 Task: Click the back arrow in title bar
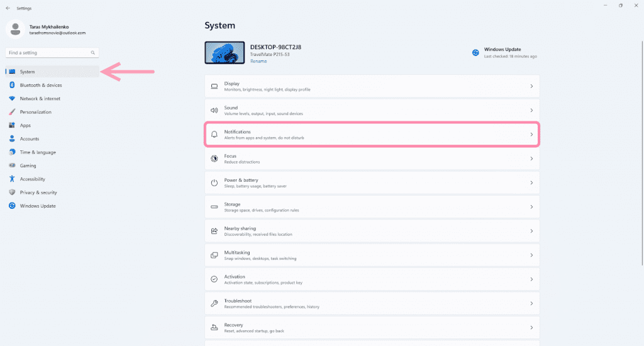8,8
